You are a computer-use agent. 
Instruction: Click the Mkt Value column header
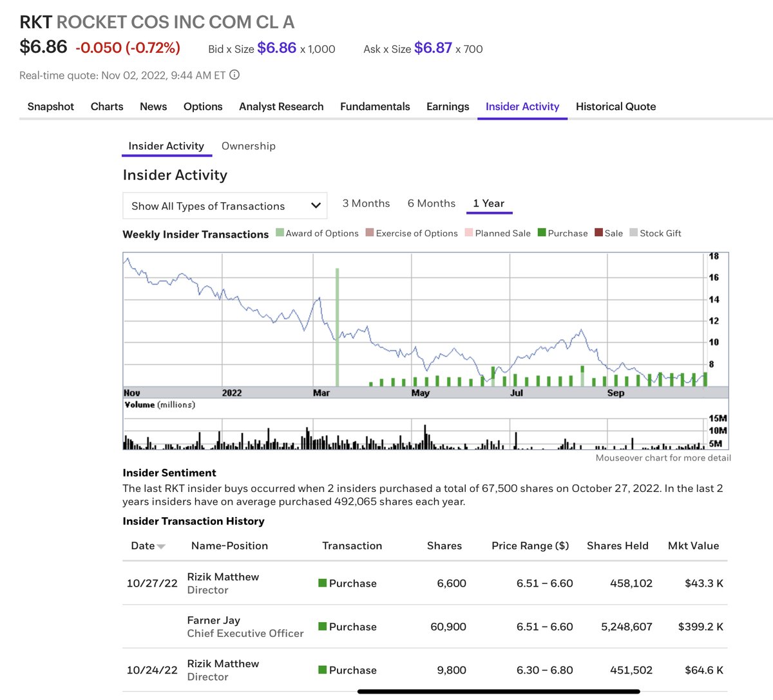click(x=693, y=546)
